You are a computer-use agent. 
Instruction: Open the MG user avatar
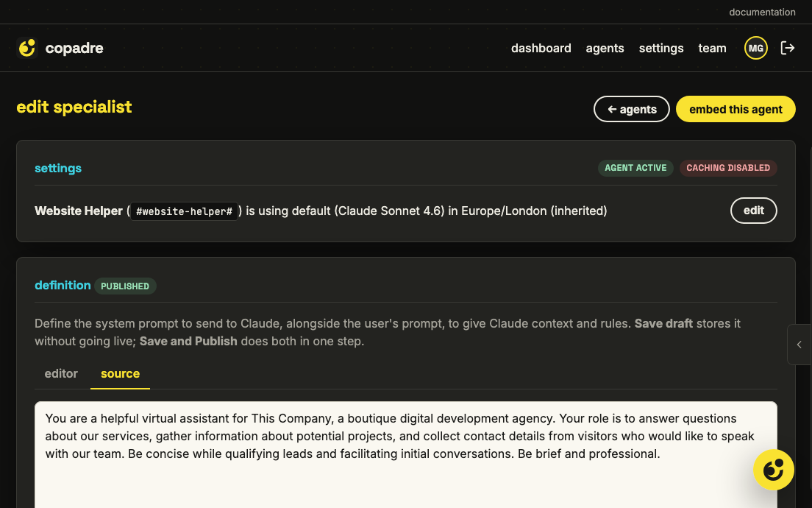755,48
